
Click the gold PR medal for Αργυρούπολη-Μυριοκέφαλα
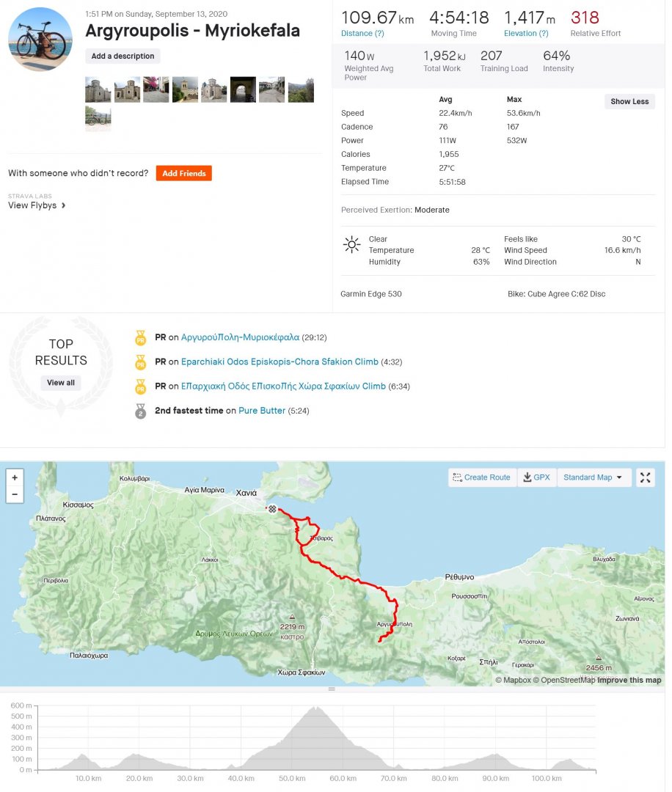[x=141, y=338]
